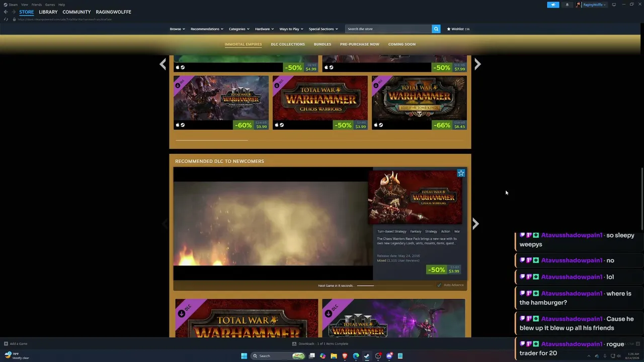
Task: Jump to DLC Collections section
Action: pyautogui.click(x=288, y=44)
